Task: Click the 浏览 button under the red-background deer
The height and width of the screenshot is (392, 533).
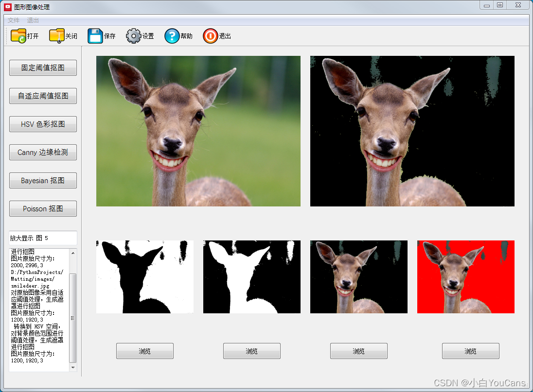Action: coord(470,351)
